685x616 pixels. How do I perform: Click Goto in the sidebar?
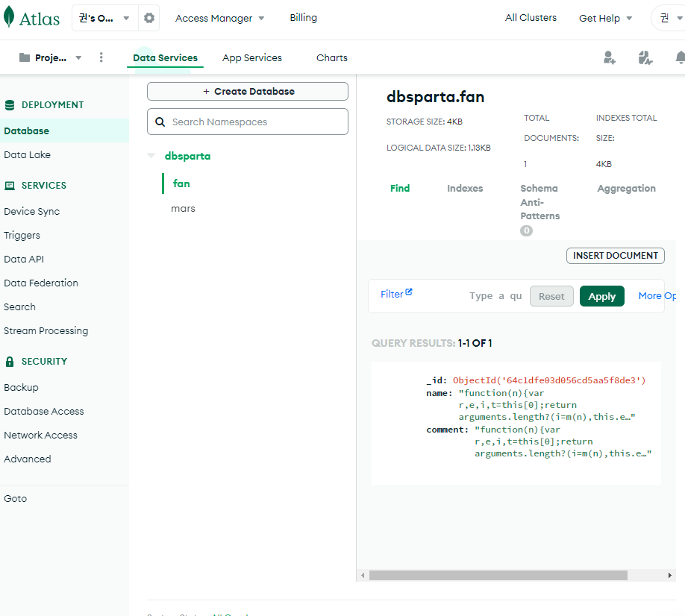15,499
